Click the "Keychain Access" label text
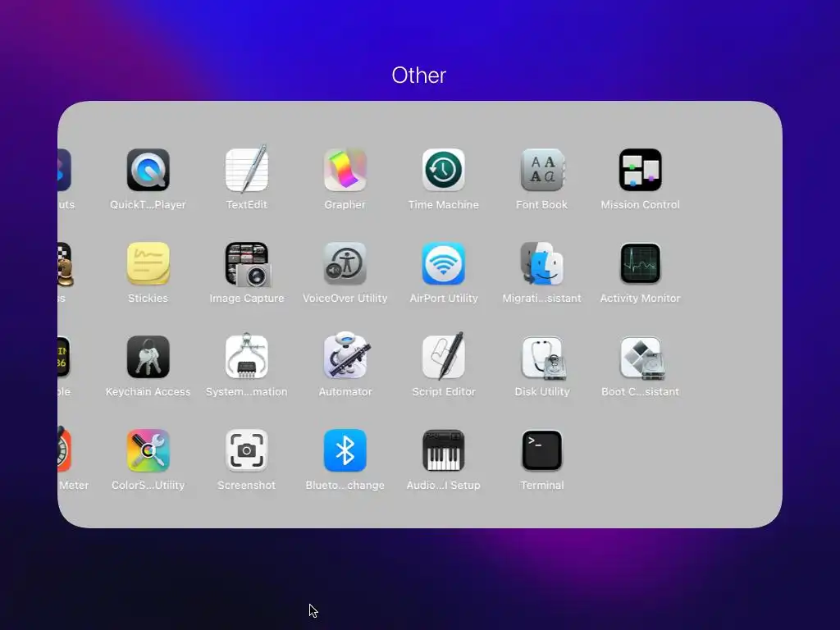Viewport: 840px width, 630px height. point(148,392)
